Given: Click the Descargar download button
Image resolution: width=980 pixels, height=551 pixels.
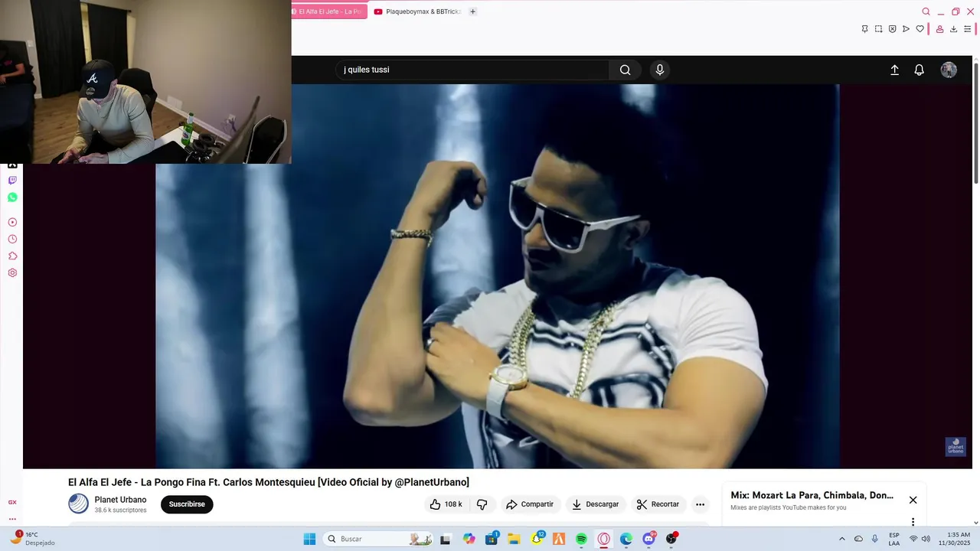Looking at the screenshot, I should tap(596, 504).
